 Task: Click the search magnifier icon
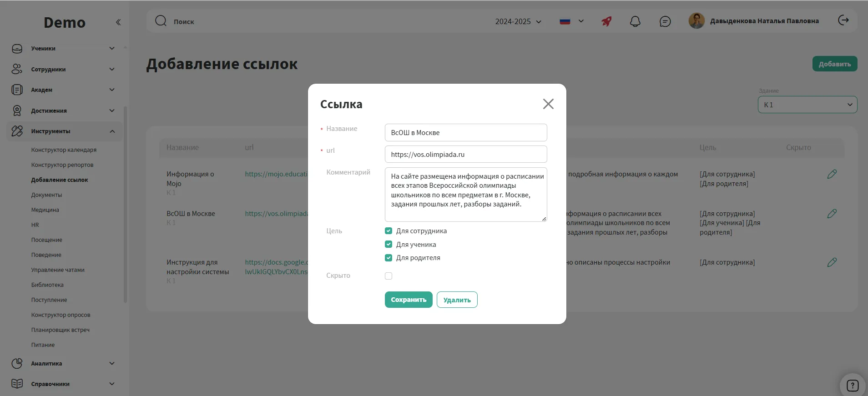tap(161, 21)
